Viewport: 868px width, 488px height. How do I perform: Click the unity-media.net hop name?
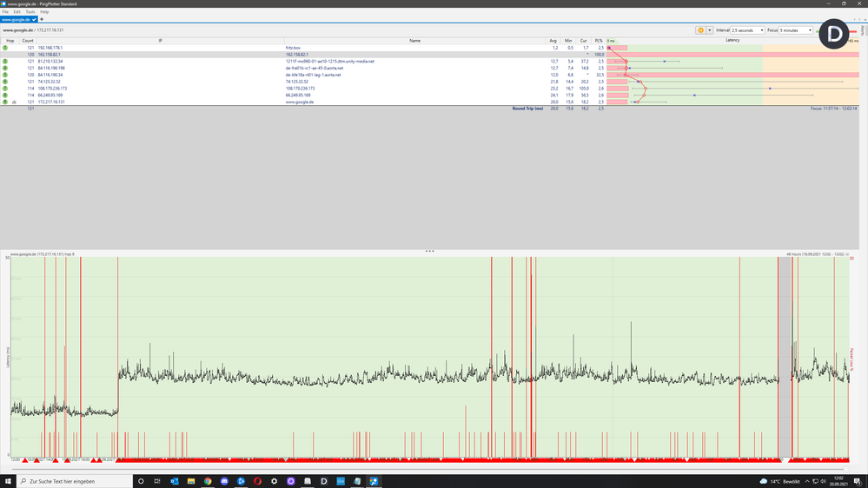point(330,62)
